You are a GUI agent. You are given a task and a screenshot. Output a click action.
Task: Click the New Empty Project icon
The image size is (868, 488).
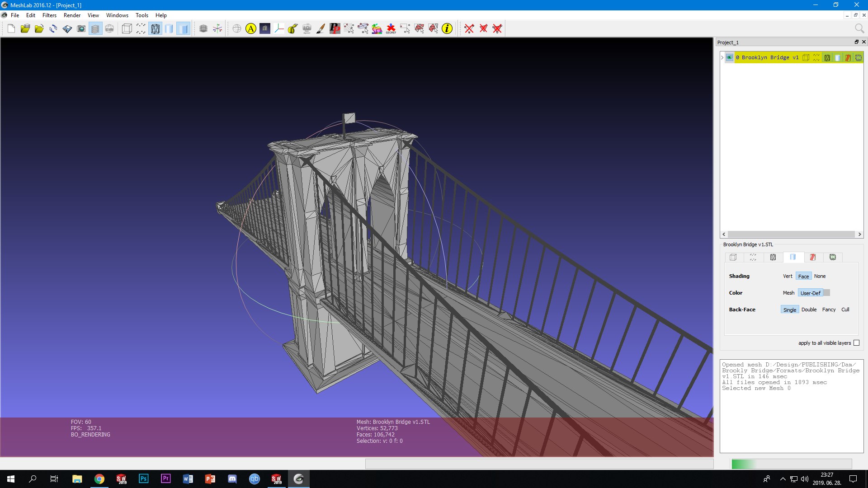click(x=11, y=29)
